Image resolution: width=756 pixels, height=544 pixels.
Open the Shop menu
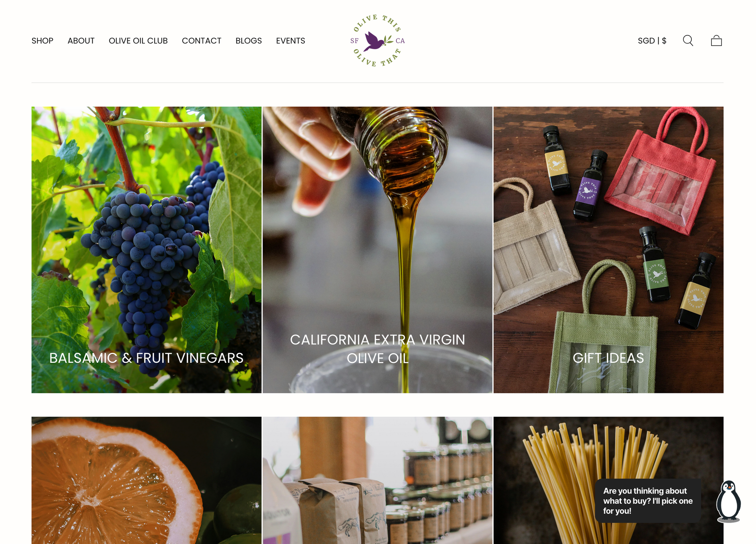[42, 41]
